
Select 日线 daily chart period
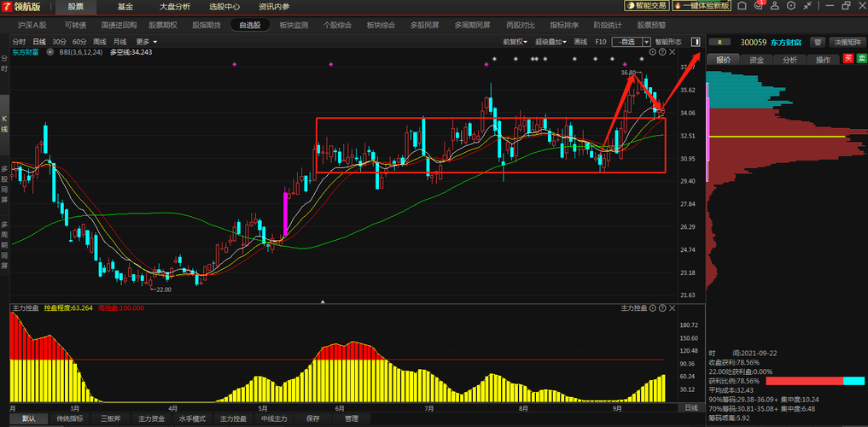click(x=39, y=42)
